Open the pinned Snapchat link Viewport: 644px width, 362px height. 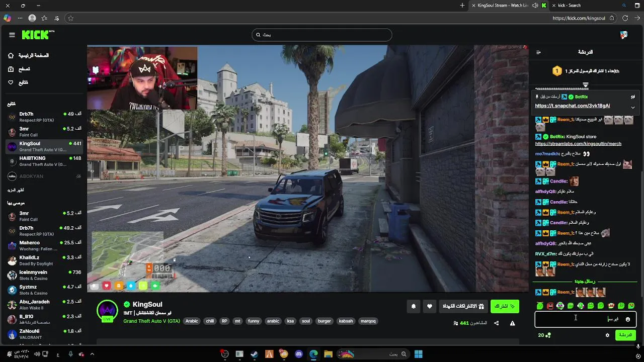[x=573, y=106]
